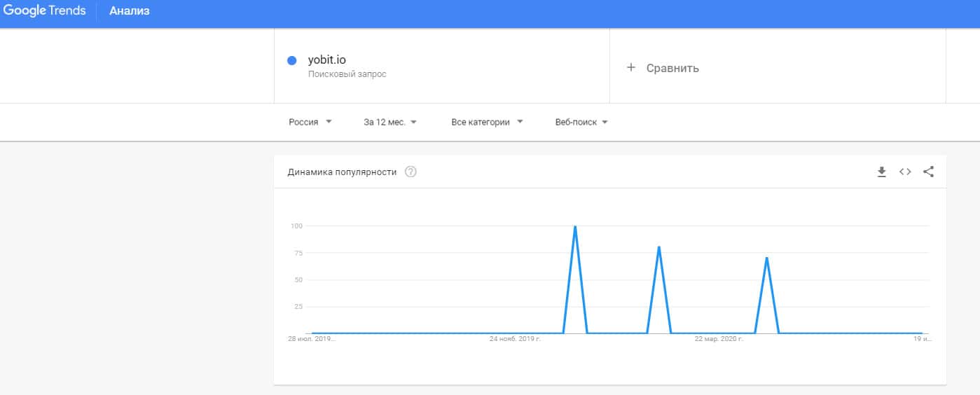The height and width of the screenshot is (395, 980).
Task: Click the 22 мар. 2020 axis label
Action: (719, 339)
